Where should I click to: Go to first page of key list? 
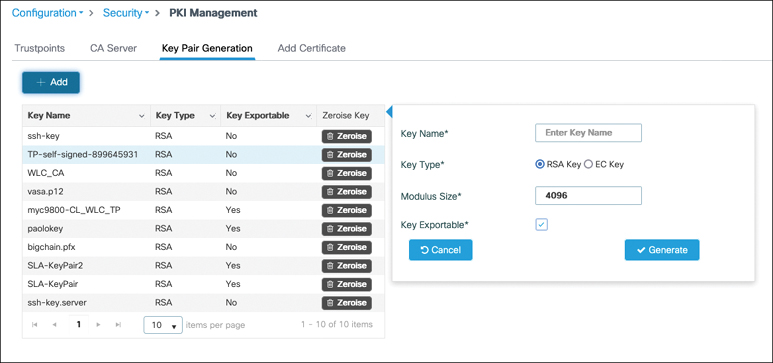pos(35,325)
